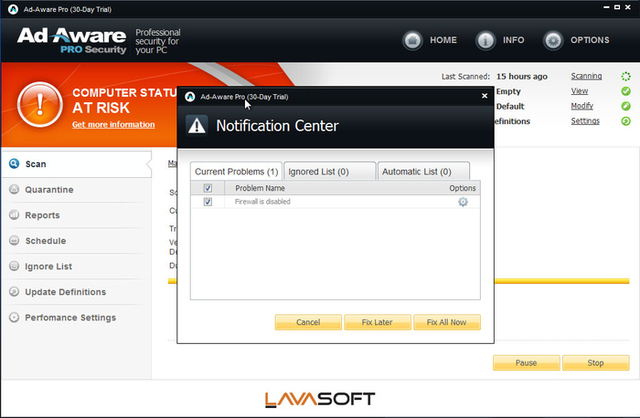Click the Perfomance Settings sidebar icon

pos(14,317)
